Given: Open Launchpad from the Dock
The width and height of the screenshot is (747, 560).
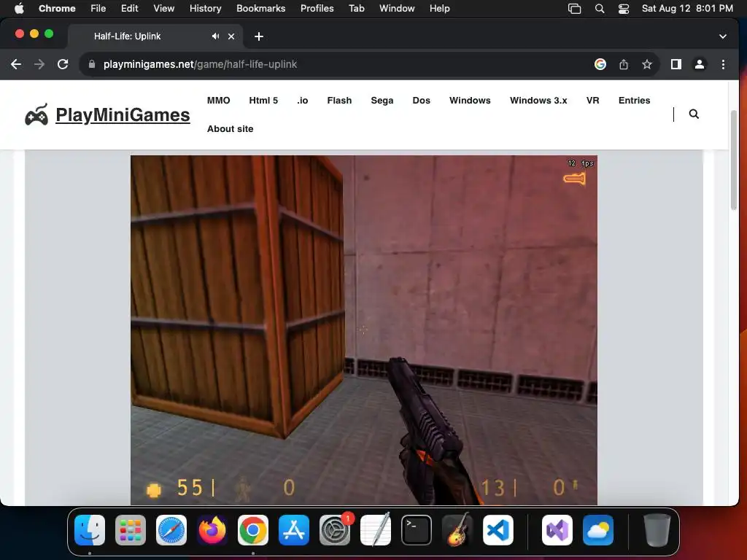Looking at the screenshot, I should (x=131, y=530).
